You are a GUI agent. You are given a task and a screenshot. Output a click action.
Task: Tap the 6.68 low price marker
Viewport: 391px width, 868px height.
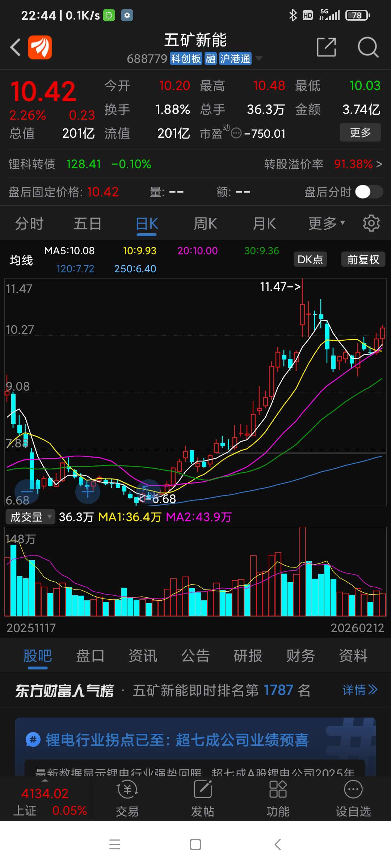pyautogui.click(x=157, y=499)
